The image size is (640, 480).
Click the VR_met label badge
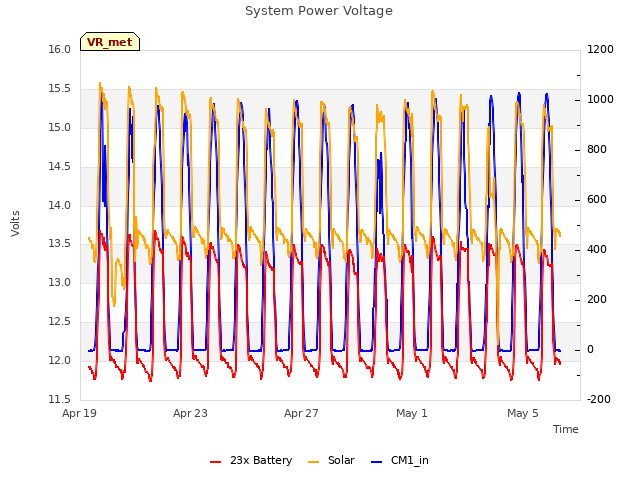coord(110,42)
